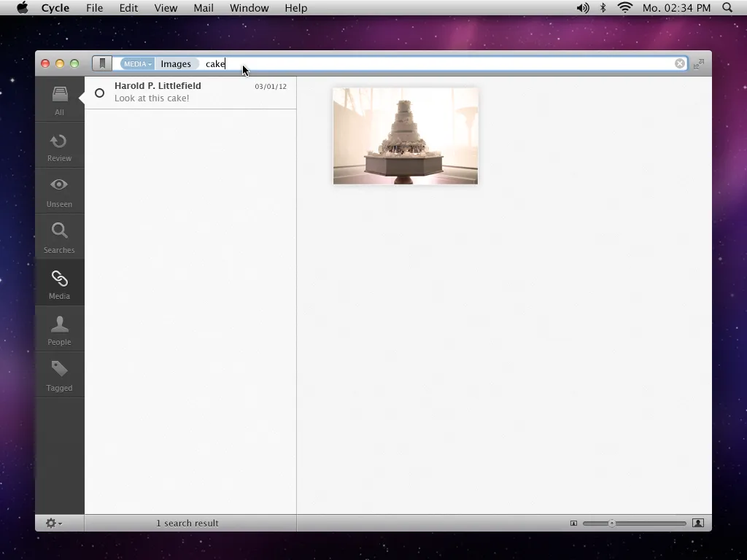747x560 pixels.
Task: Click the Wi-Fi icon in menu bar
Action: pos(624,7)
